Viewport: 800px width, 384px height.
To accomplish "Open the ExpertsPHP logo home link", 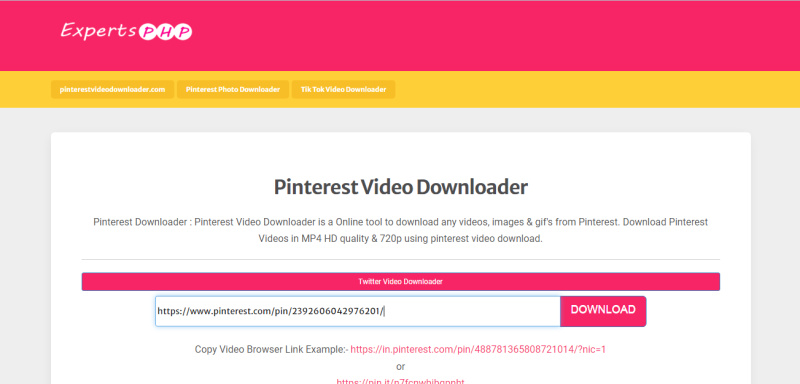I will coord(126,31).
